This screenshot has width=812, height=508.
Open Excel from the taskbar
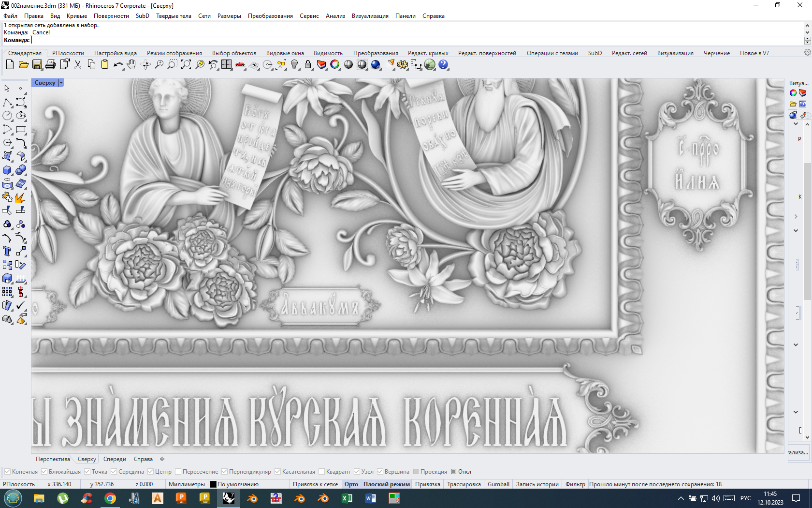coord(347,498)
